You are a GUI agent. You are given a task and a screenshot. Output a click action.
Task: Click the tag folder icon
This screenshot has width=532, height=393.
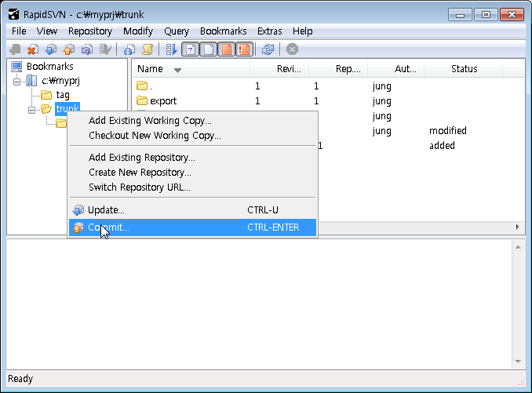pos(46,95)
